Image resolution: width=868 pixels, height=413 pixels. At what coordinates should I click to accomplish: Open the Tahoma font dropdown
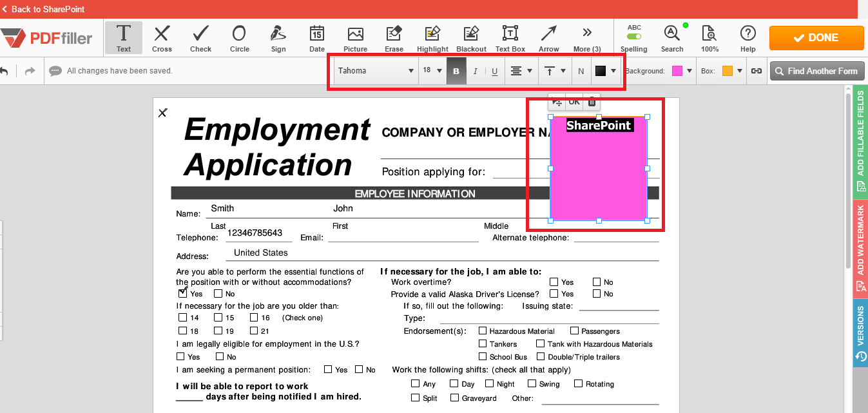tap(376, 71)
